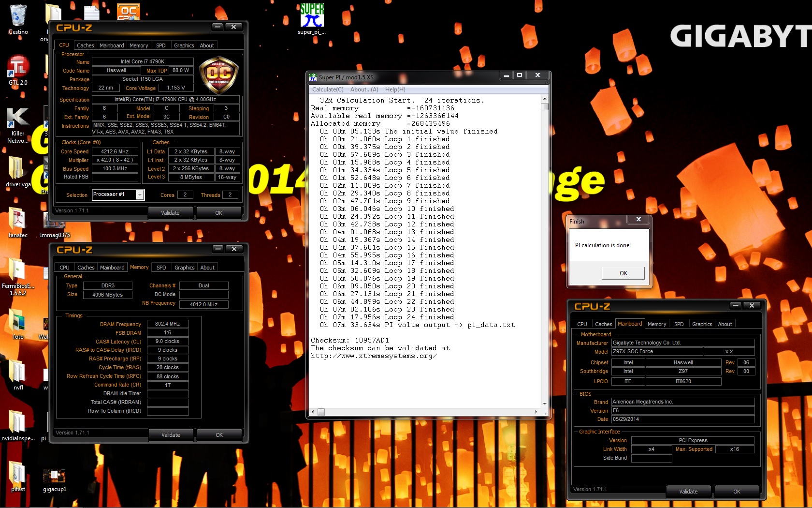
Task: Switch to Caches tab in top CPU-Z window
Action: point(86,45)
